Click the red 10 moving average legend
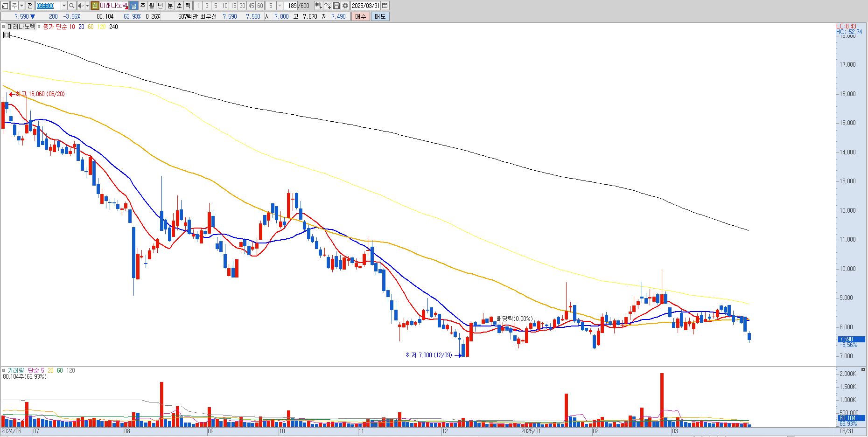Viewport: 868px width, 437px height. click(x=72, y=27)
